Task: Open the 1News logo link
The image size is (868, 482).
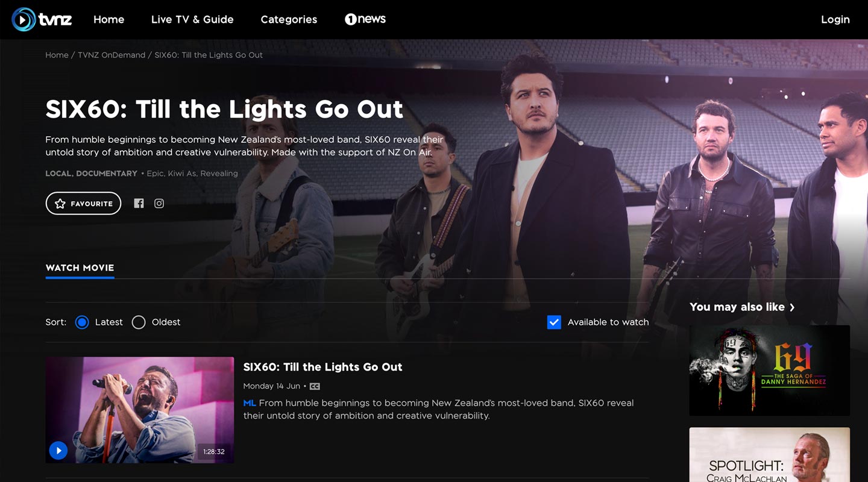Action: pos(365,19)
